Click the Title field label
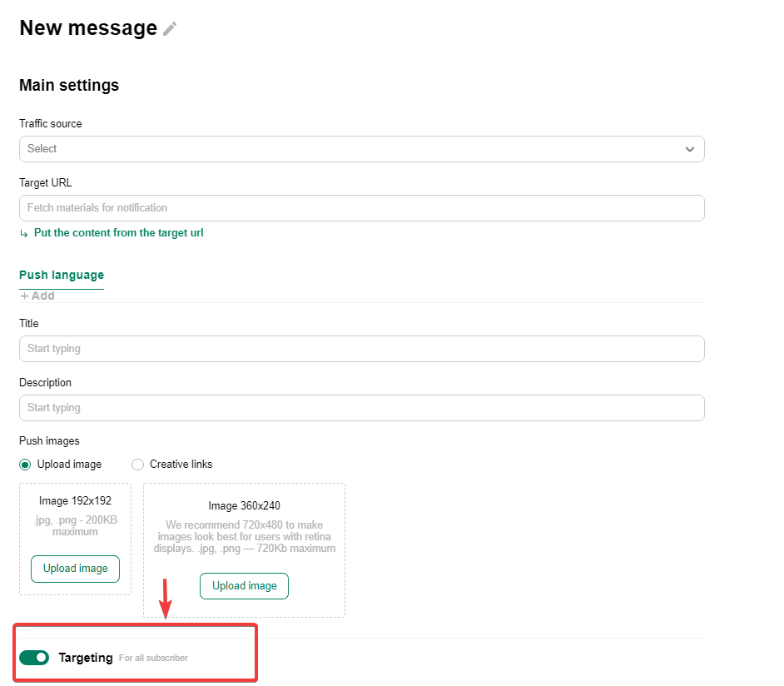The image size is (784, 686). 29,324
